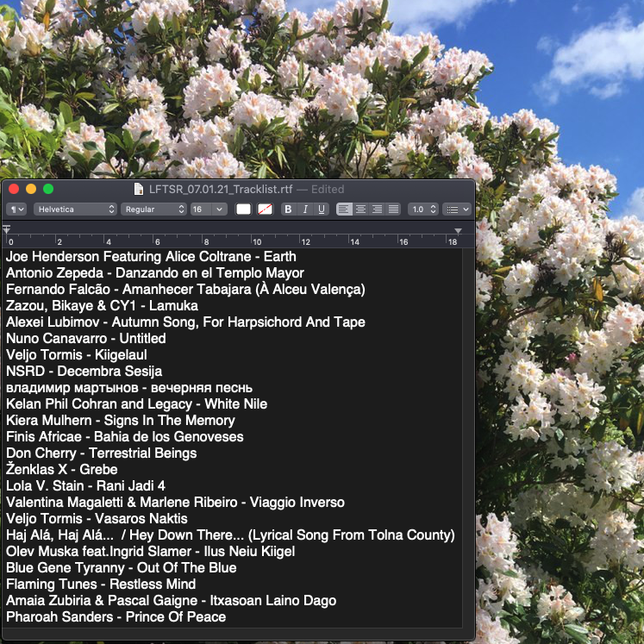This screenshot has height=644, width=644.
Task: Open the 1.0 line spacing dropdown
Action: tap(423, 209)
